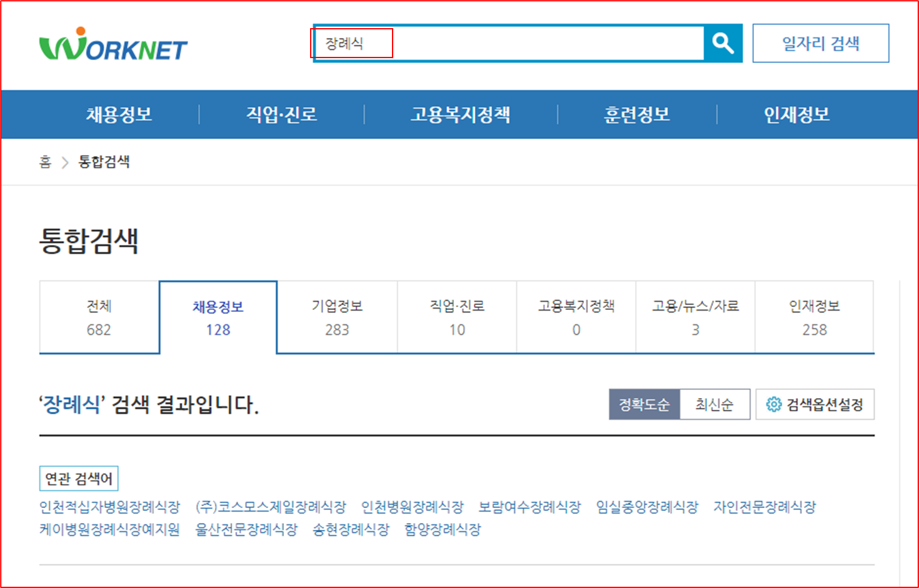Select the 전체 682 results tab

click(99, 317)
